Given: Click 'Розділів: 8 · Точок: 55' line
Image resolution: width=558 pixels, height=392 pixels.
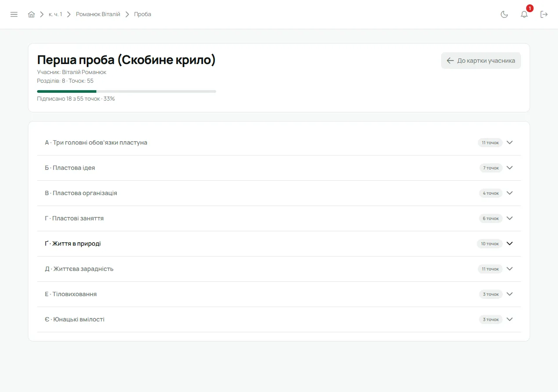Looking at the screenshot, I should pos(65,81).
